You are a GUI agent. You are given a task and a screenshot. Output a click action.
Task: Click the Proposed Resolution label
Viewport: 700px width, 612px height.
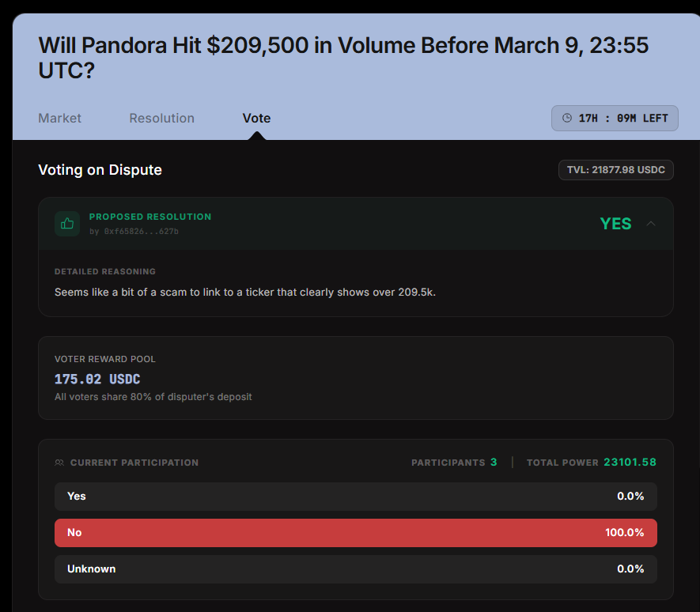[150, 217]
